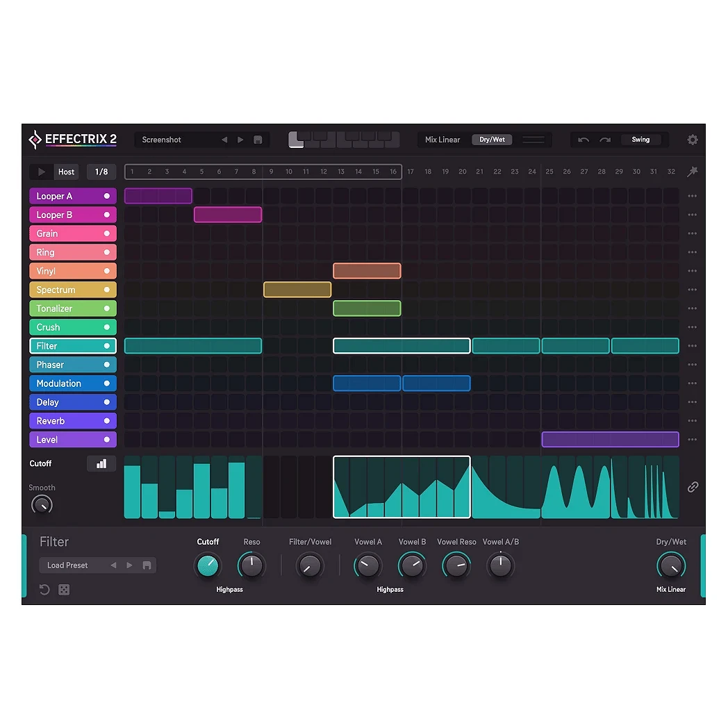Viewport: 728px width, 728px height.
Task: Click the link chain icon on the right
Action: (x=693, y=487)
